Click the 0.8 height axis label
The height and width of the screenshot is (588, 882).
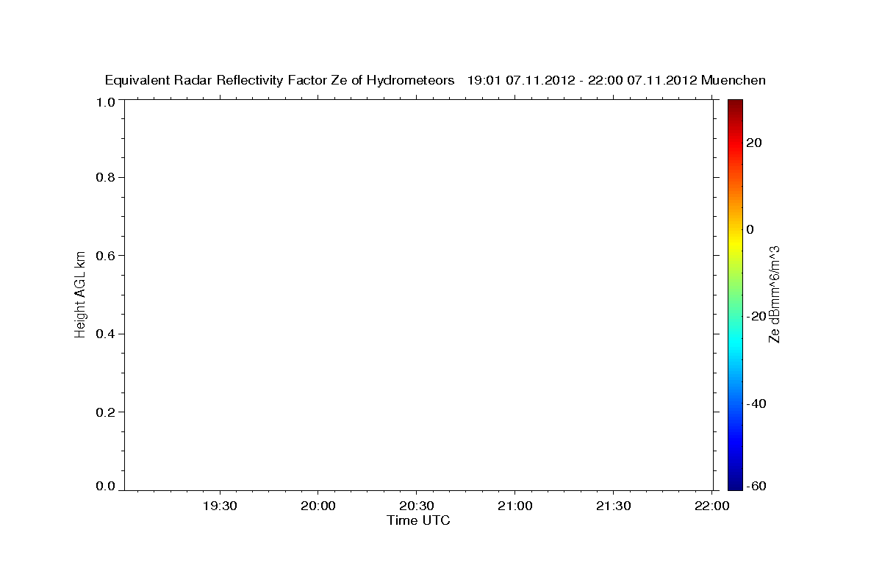(x=107, y=177)
